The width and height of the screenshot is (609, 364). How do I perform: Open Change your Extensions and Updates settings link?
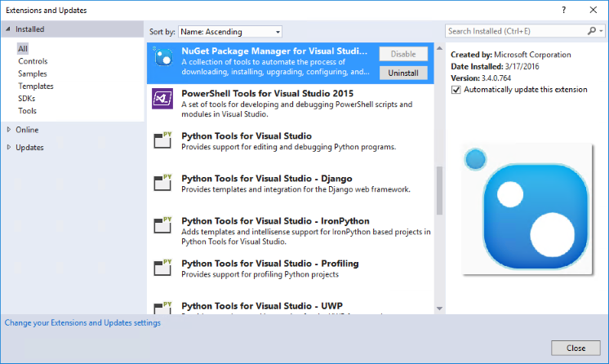[x=82, y=323]
